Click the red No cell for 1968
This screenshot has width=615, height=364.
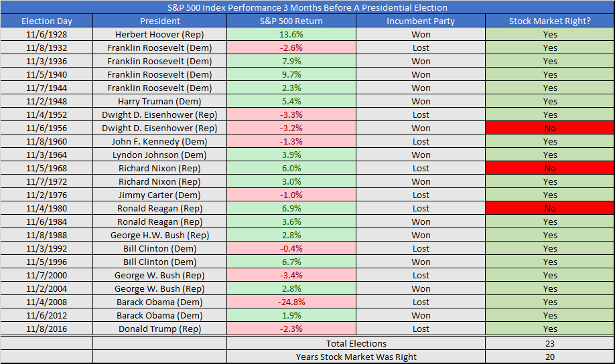point(550,168)
